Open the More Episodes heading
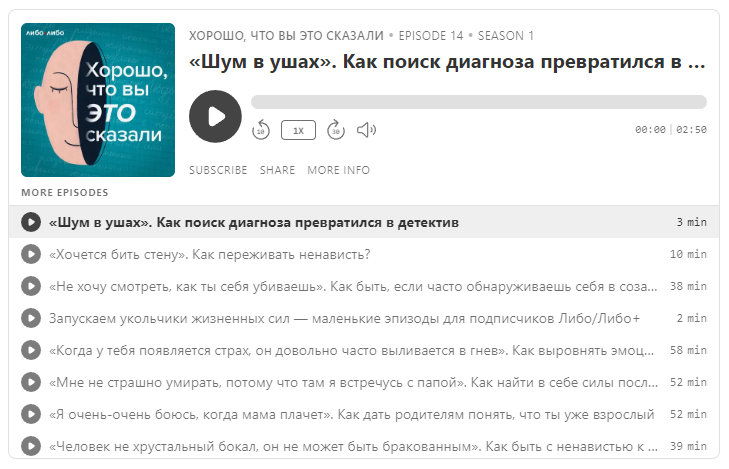Image resolution: width=729 pixels, height=469 pixels. 65,192
